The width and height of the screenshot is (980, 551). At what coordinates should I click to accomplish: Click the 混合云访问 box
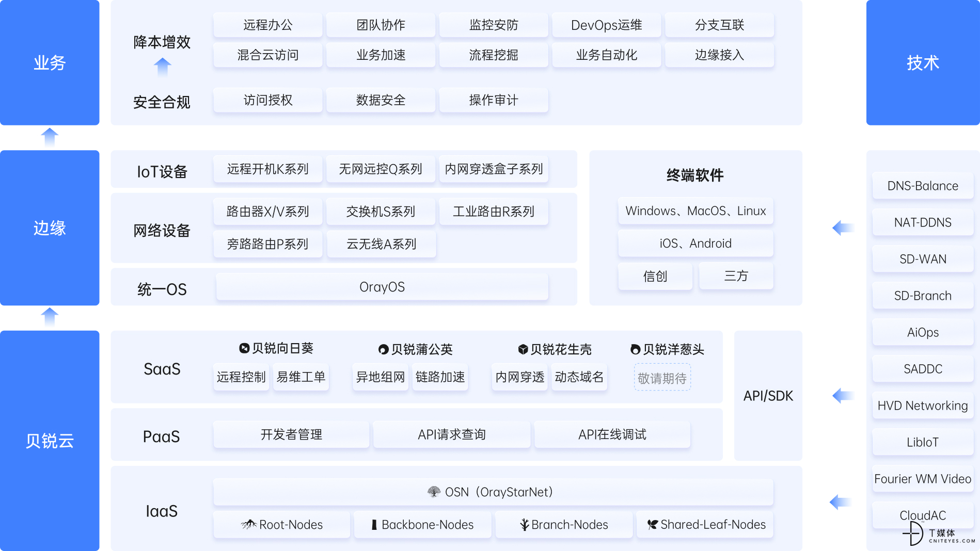[x=268, y=55]
